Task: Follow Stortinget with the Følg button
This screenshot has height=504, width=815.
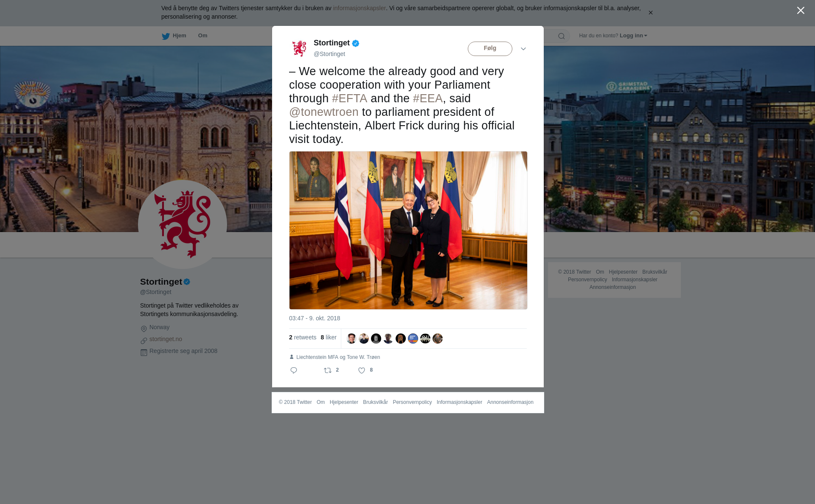Action: [490, 49]
